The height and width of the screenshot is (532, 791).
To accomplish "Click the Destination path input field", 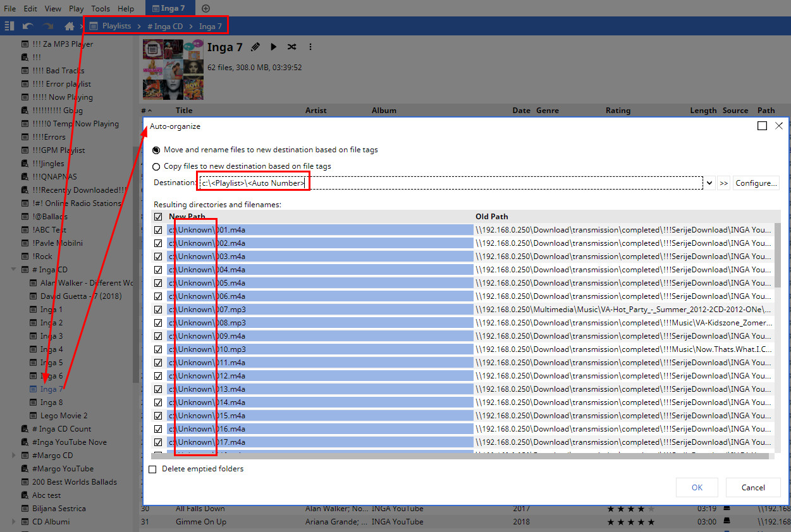I will 449,183.
